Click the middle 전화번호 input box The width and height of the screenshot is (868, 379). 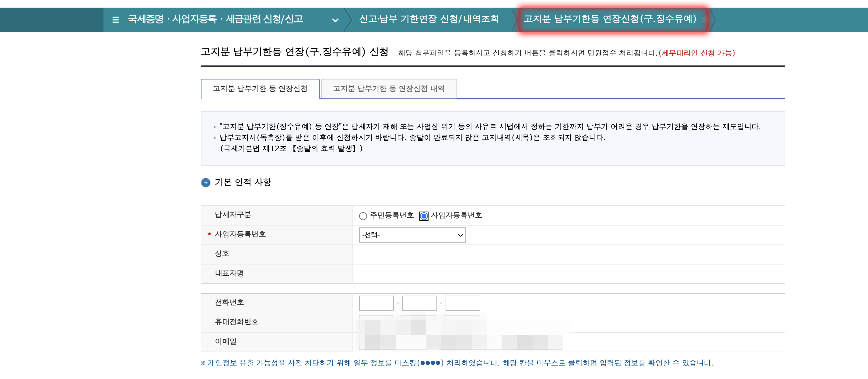[x=419, y=303]
